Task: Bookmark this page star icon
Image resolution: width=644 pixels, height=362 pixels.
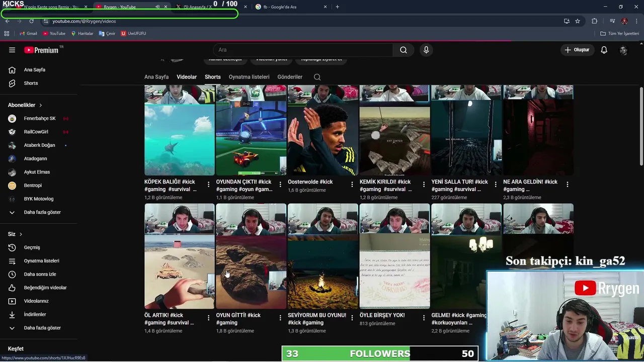Action: pyautogui.click(x=578, y=21)
